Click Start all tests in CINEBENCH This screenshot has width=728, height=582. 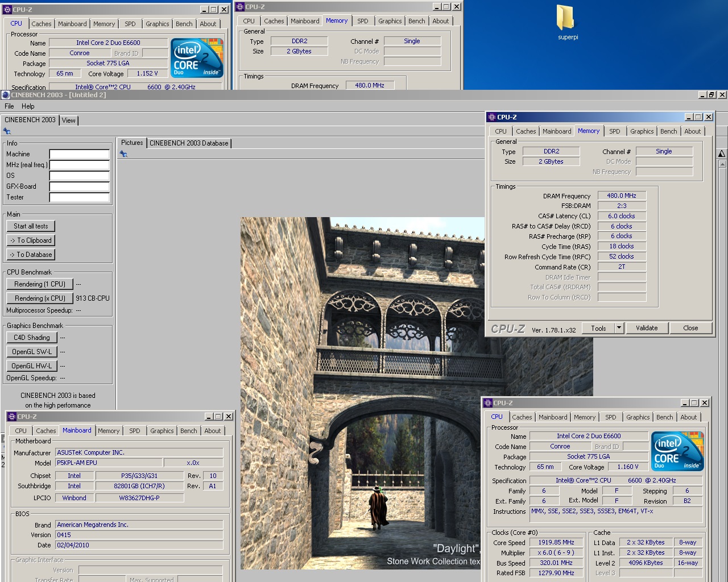[x=31, y=226]
